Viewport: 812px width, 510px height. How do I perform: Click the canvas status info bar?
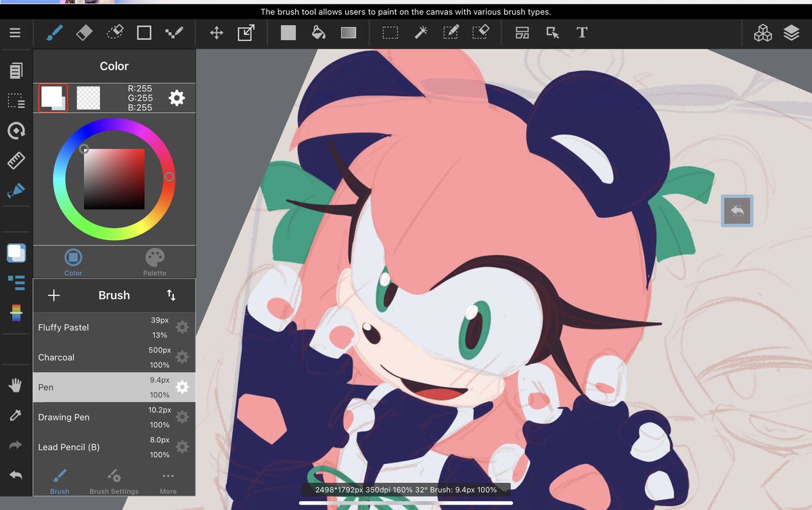tap(406, 490)
